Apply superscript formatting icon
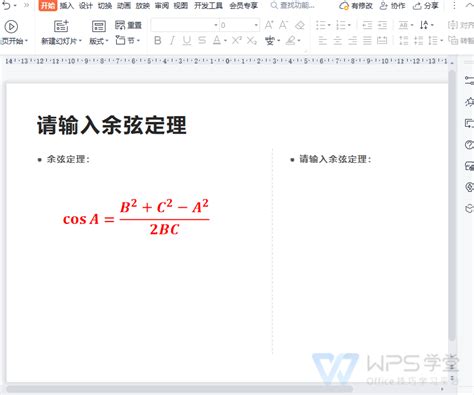Image resolution: width=474 pixels, height=395 pixels. [x=237, y=41]
